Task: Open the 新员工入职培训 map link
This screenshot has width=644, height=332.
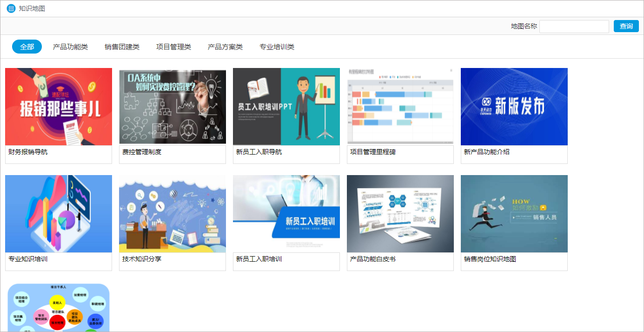Action: 286,214
